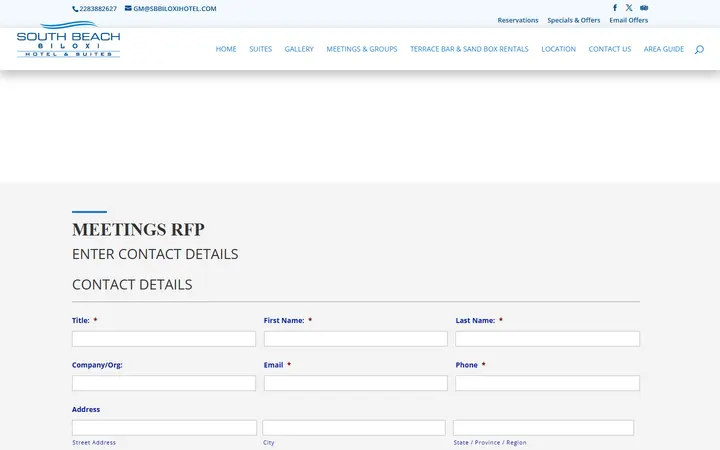Call phone number 2283882627
This screenshot has height=450, width=720.
point(95,9)
